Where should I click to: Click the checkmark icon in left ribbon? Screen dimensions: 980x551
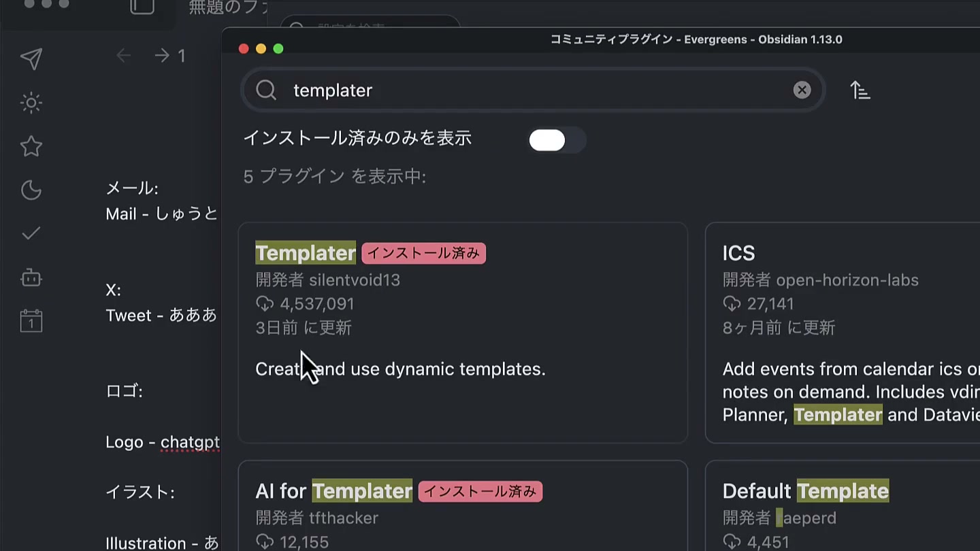tap(31, 233)
